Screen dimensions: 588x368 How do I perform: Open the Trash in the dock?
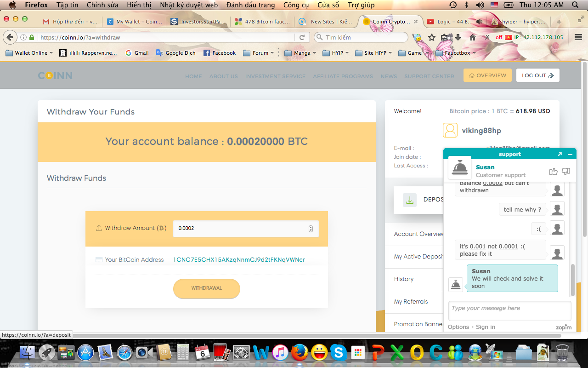click(562, 353)
